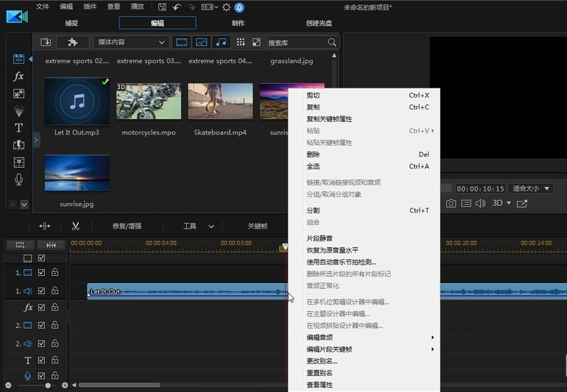The width and height of the screenshot is (567, 392).
Task: Click the 修复/增强 button
Action: [127, 226]
